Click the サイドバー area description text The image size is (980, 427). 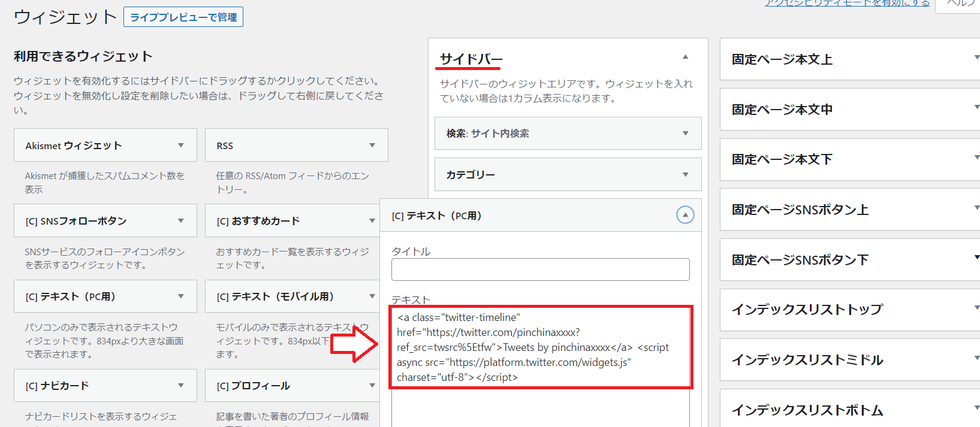pos(566,91)
